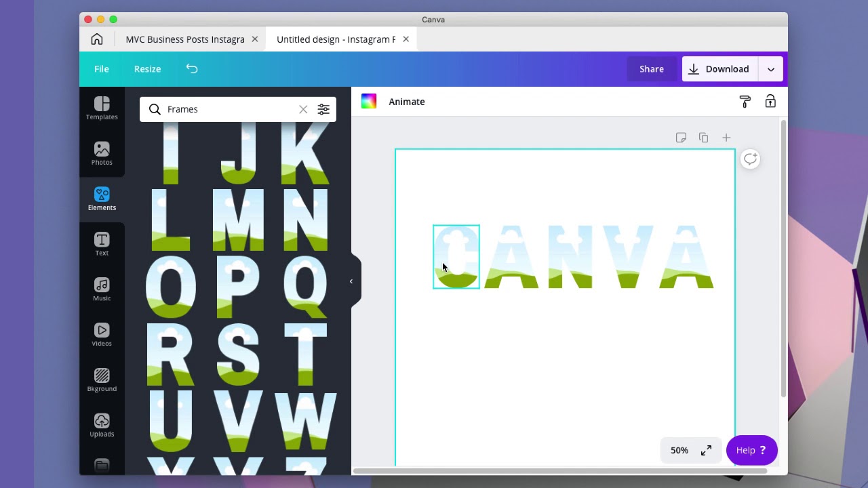
Task: Select the Photos sidebar icon
Action: [102, 154]
